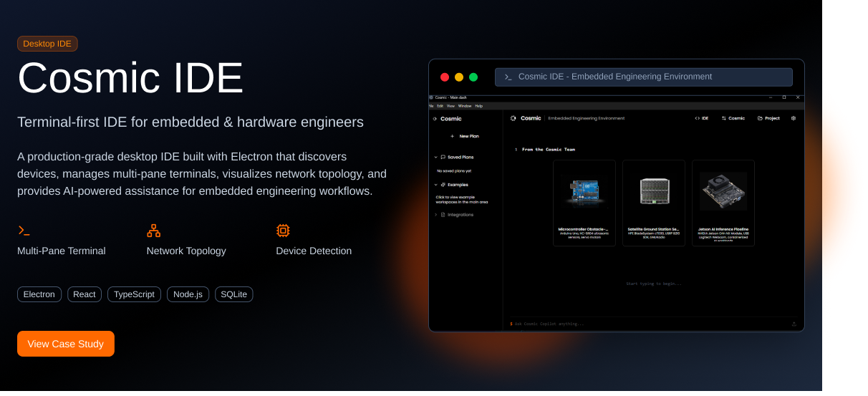
Task: Click the React tag
Action: [x=85, y=294]
